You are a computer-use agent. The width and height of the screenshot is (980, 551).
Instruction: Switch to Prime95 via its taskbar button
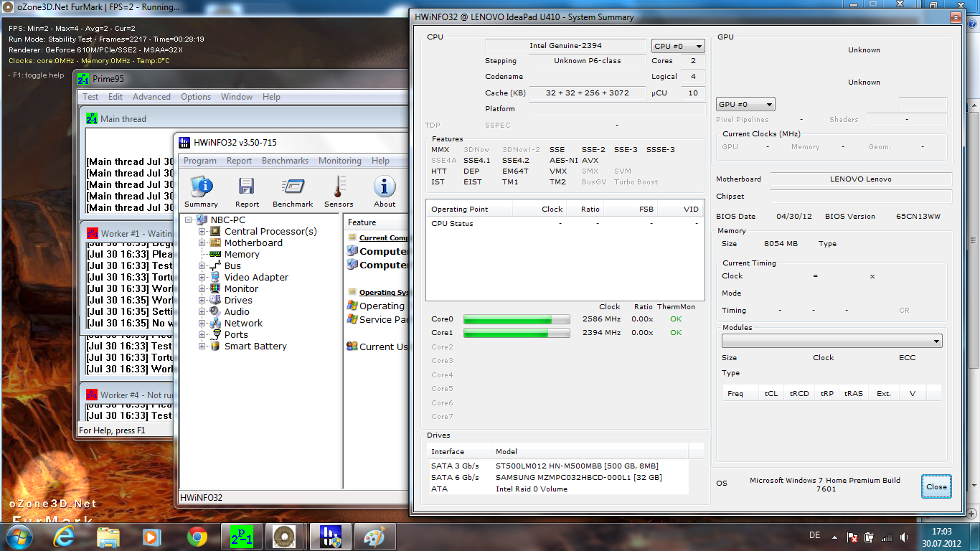241,536
